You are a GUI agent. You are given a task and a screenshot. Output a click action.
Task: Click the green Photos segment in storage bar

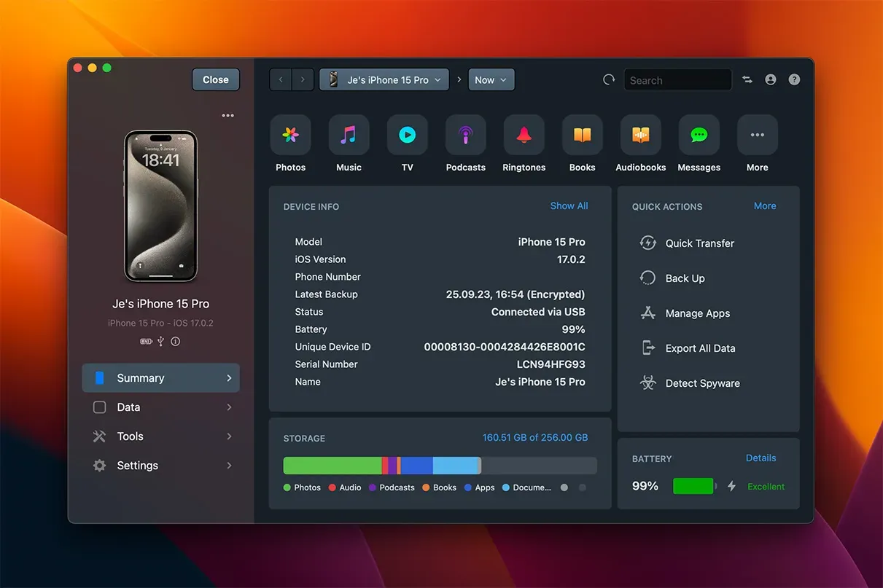(x=332, y=466)
